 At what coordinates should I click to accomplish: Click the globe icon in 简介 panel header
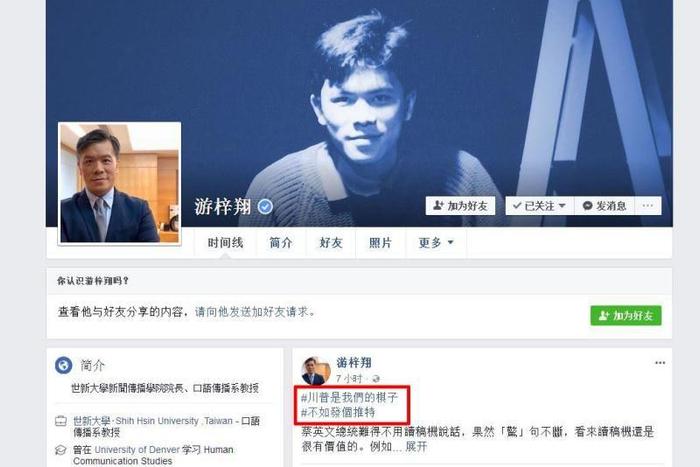pos(64,365)
